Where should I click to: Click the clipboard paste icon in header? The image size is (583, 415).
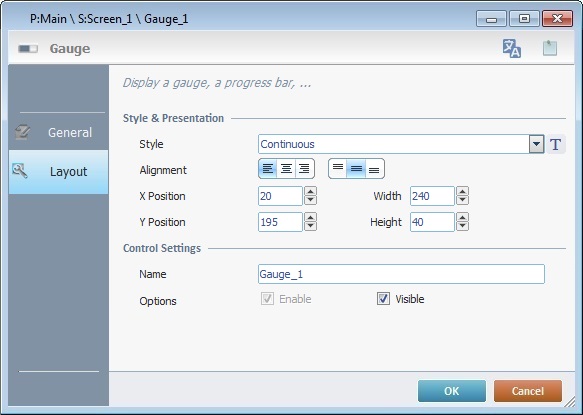click(x=550, y=48)
